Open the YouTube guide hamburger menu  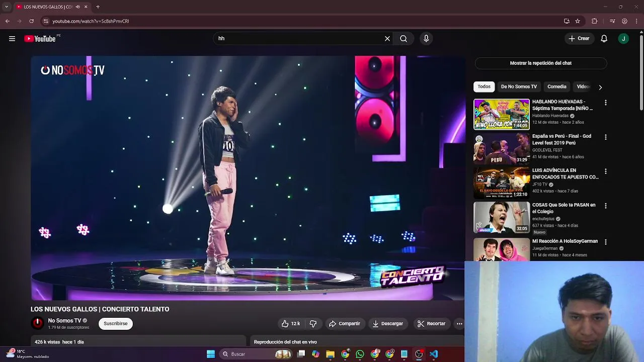pyautogui.click(x=12, y=39)
